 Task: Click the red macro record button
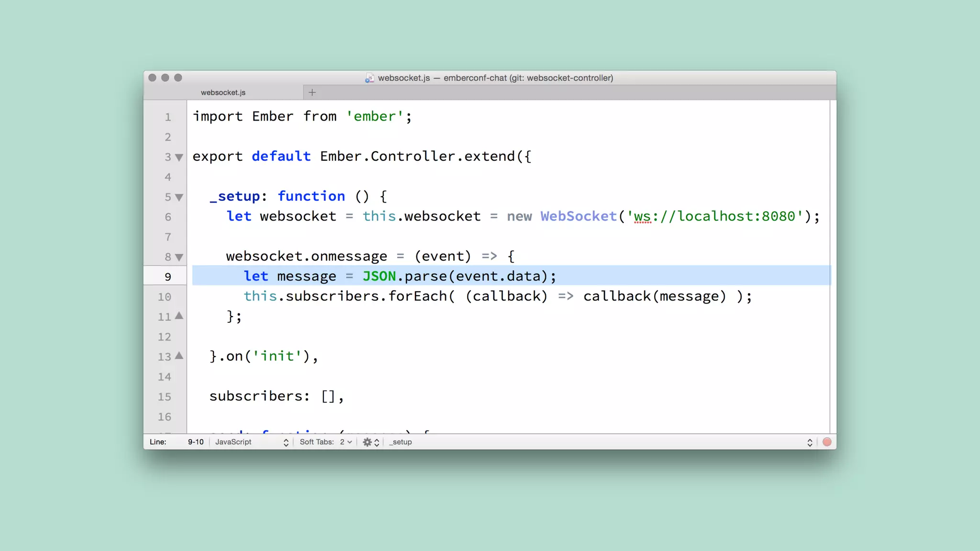827,442
